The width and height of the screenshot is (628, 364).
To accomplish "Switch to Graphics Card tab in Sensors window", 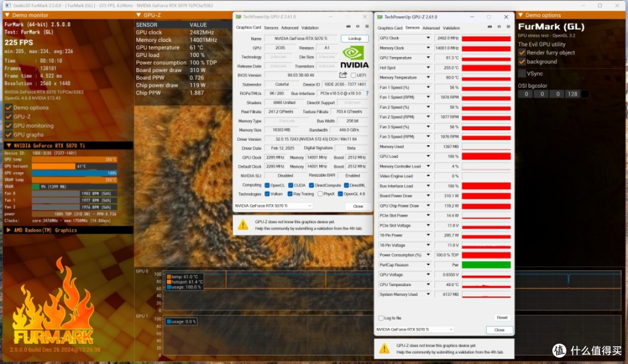I will [x=390, y=28].
